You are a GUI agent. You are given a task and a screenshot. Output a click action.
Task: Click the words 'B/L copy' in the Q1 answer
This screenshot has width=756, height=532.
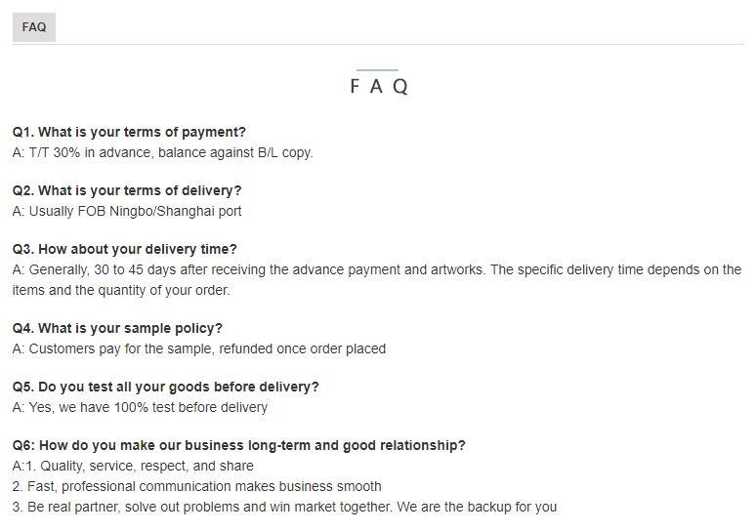(x=285, y=152)
